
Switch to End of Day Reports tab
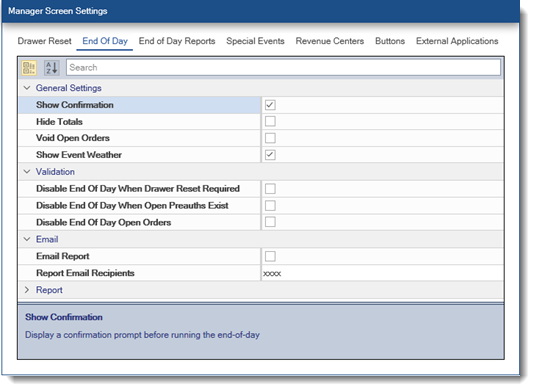point(177,41)
